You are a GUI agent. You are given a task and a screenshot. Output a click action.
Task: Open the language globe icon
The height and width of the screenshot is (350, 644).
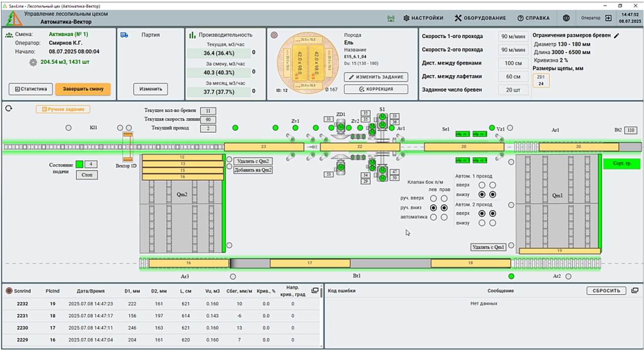(566, 18)
